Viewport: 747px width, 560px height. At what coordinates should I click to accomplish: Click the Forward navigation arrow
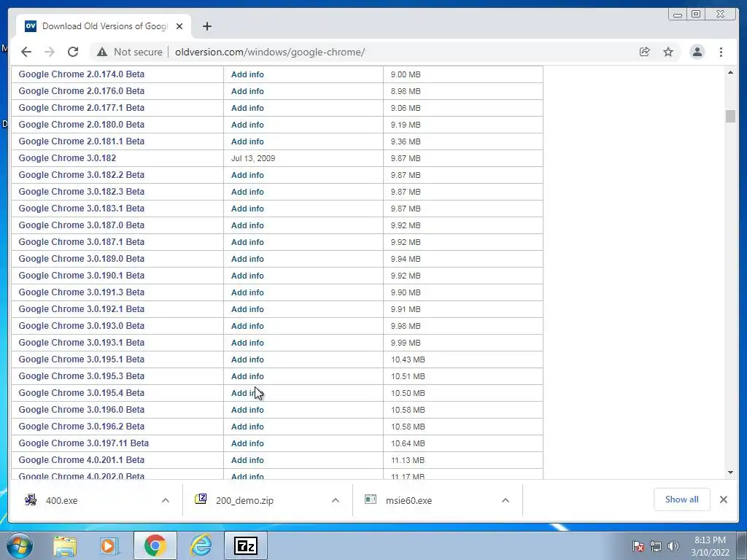(50, 52)
